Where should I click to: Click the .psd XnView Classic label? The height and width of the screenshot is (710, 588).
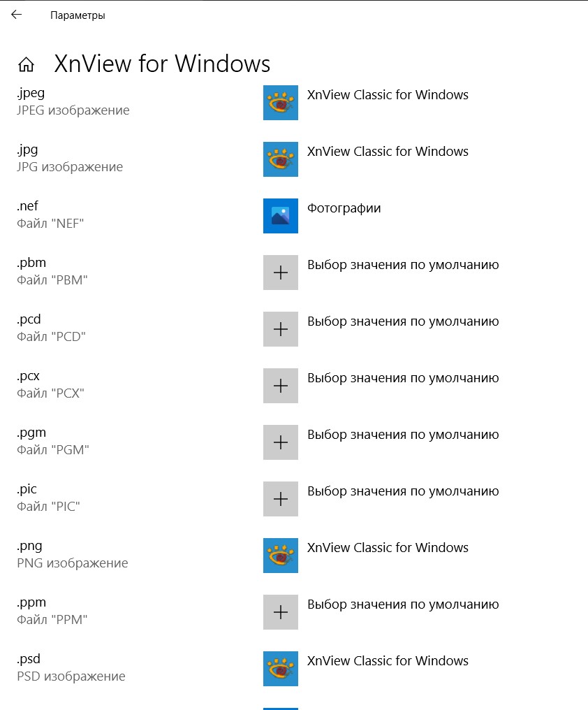click(388, 661)
